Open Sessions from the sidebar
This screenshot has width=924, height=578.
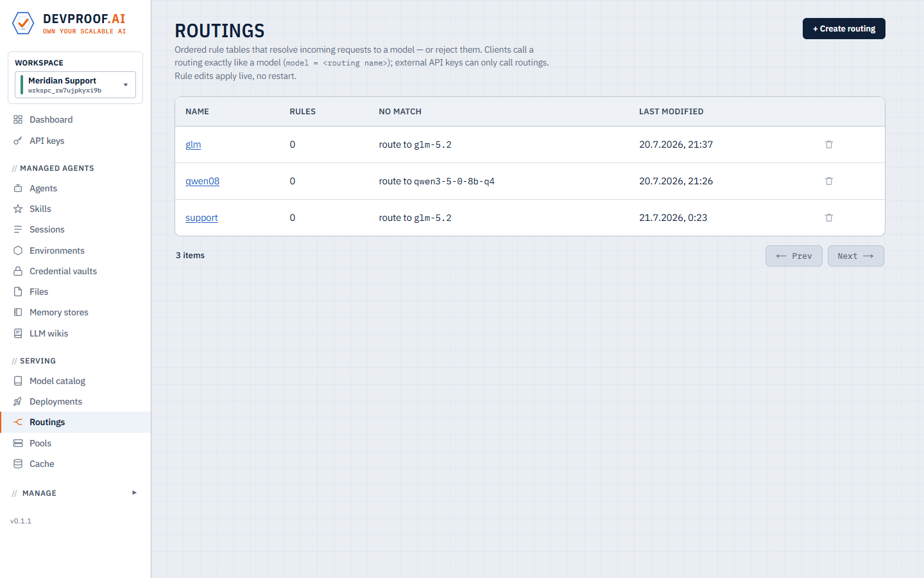pos(75,229)
